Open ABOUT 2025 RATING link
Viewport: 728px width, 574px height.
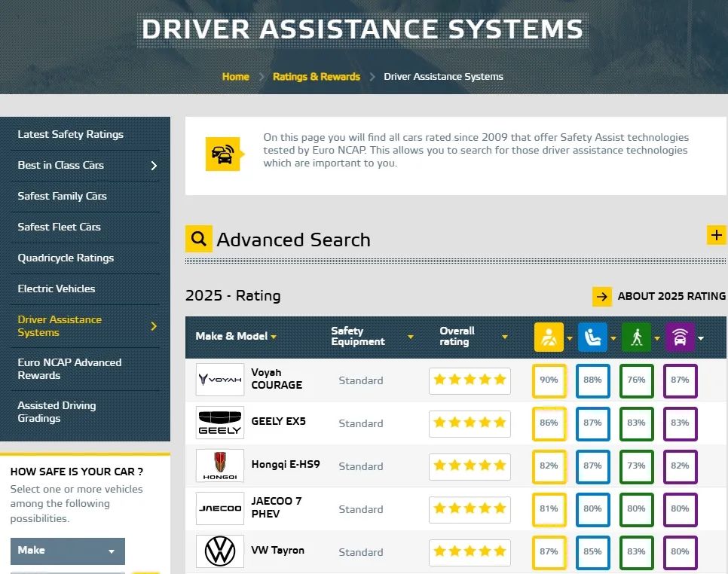click(x=671, y=296)
